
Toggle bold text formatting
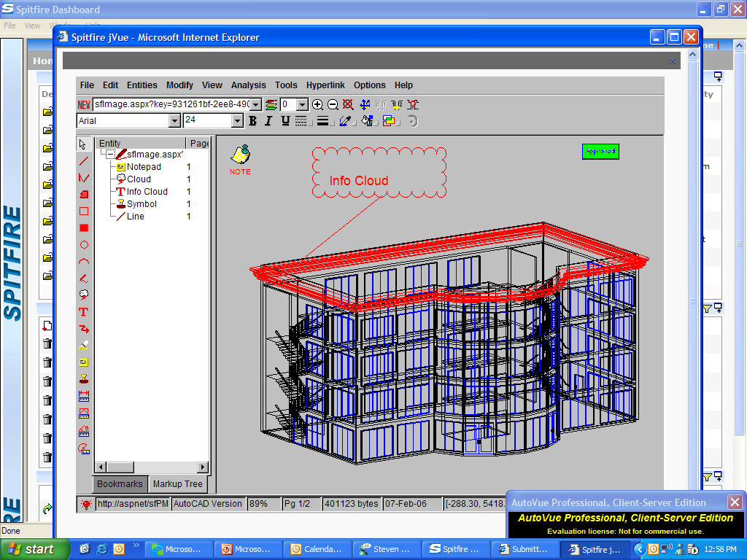tap(252, 121)
